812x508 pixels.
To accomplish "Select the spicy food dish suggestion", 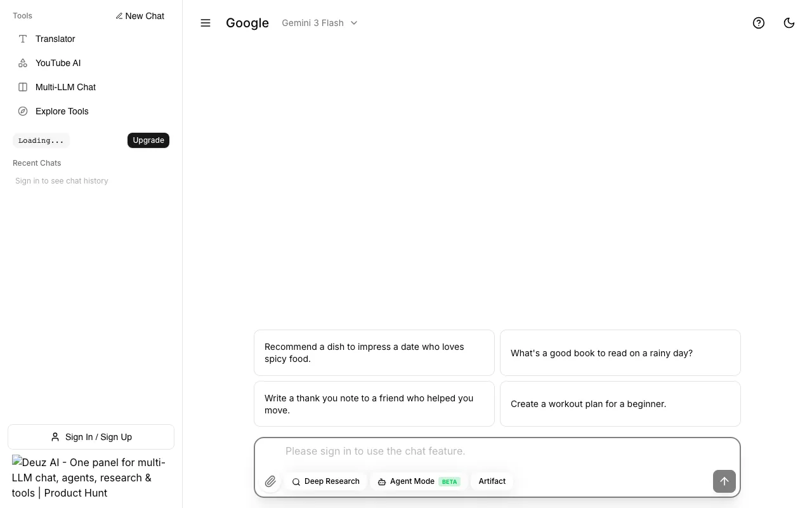I will coord(374,352).
